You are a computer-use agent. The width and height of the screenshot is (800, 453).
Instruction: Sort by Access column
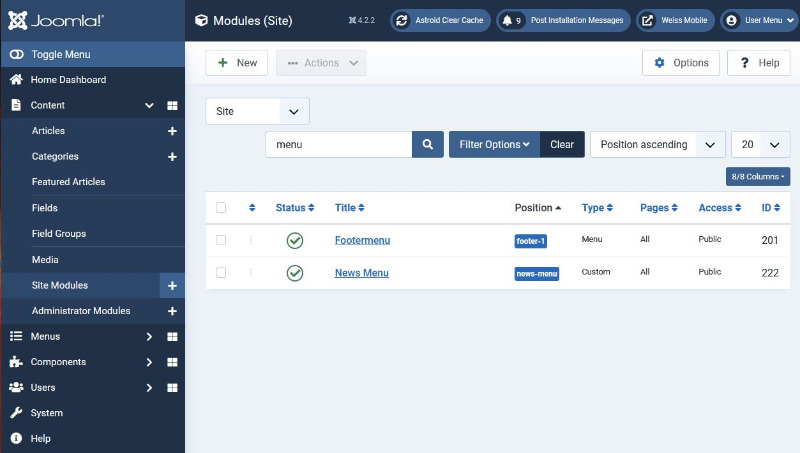719,208
